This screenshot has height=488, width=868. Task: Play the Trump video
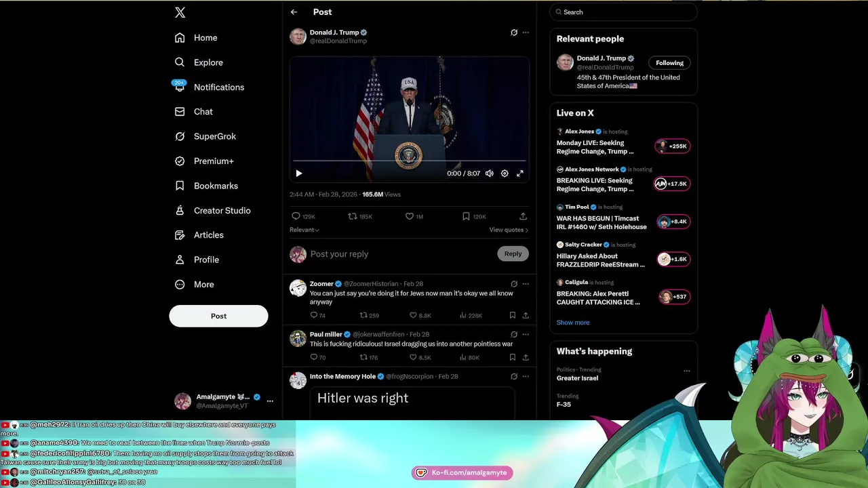click(x=298, y=174)
